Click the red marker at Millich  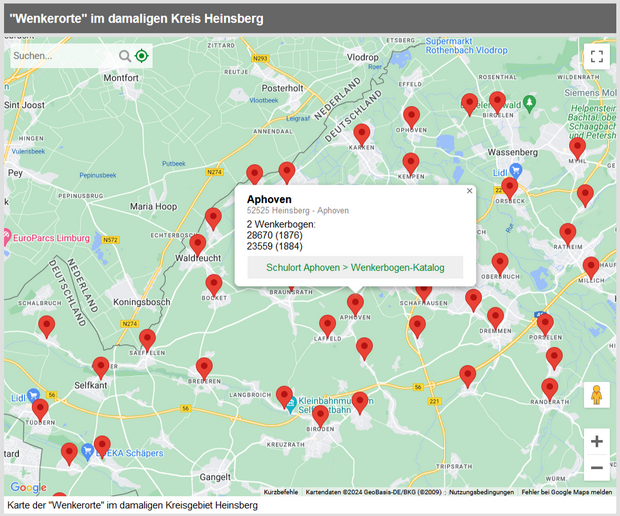coord(591,268)
